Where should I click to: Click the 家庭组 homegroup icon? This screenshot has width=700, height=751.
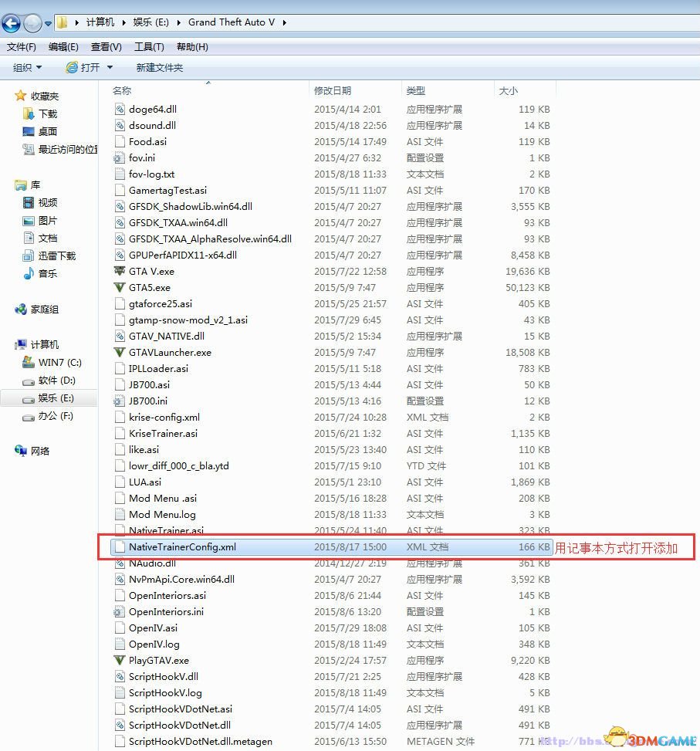[x=21, y=310]
